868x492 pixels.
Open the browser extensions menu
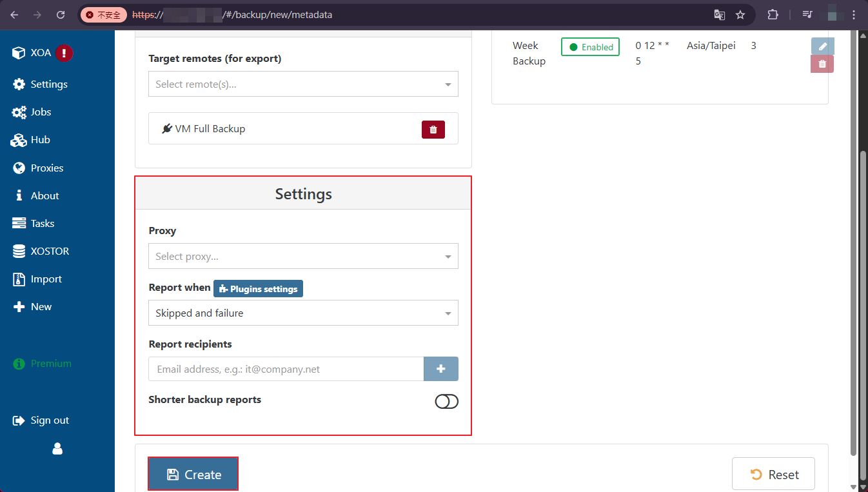(x=773, y=14)
